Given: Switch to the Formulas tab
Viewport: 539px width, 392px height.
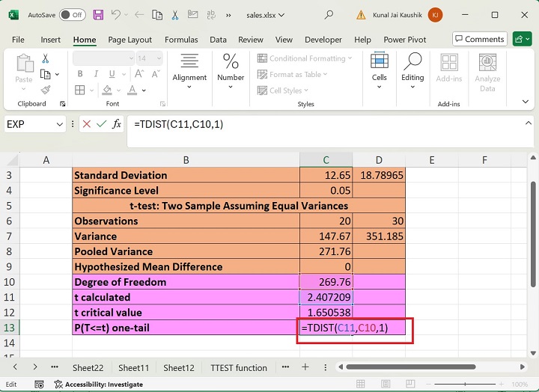Looking at the screenshot, I should (181, 40).
